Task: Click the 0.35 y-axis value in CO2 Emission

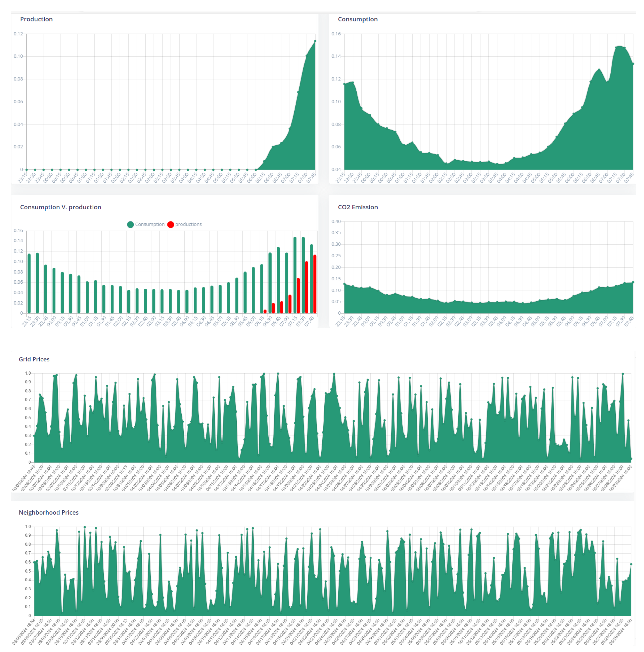Action: point(336,233)
